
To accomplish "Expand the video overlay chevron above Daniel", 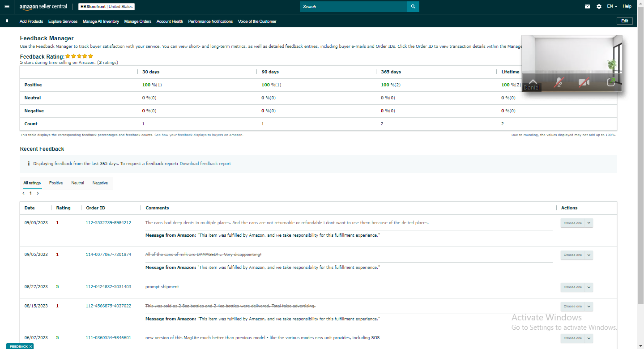I will [533, 81].
